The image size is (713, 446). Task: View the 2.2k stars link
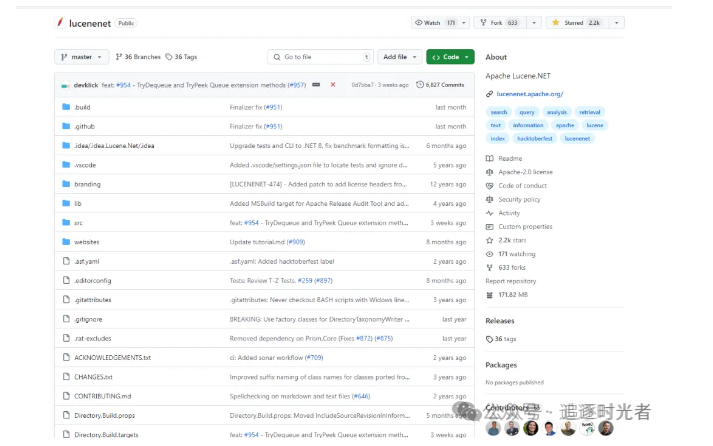[x=512, y=240]
